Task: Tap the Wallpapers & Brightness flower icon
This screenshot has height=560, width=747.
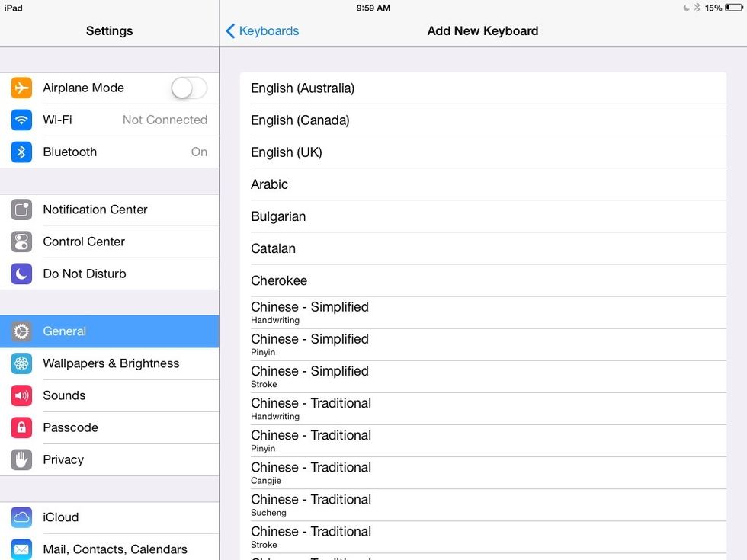Action: click(x=21, y=363)
